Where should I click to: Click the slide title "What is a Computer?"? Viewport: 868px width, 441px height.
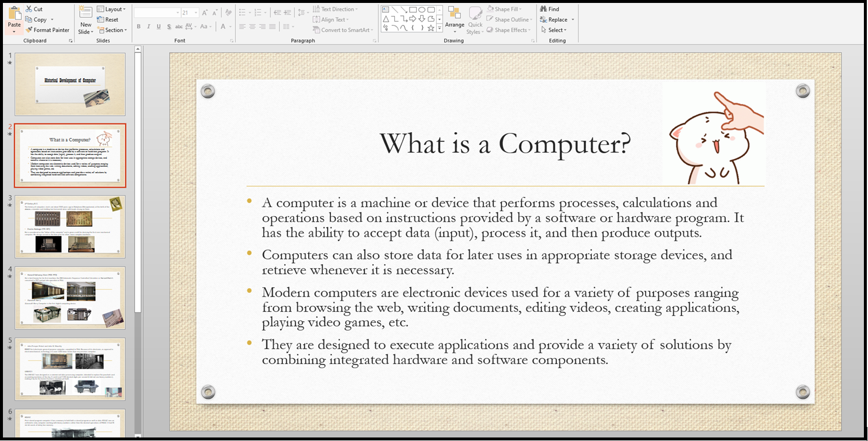click(505, 143)
